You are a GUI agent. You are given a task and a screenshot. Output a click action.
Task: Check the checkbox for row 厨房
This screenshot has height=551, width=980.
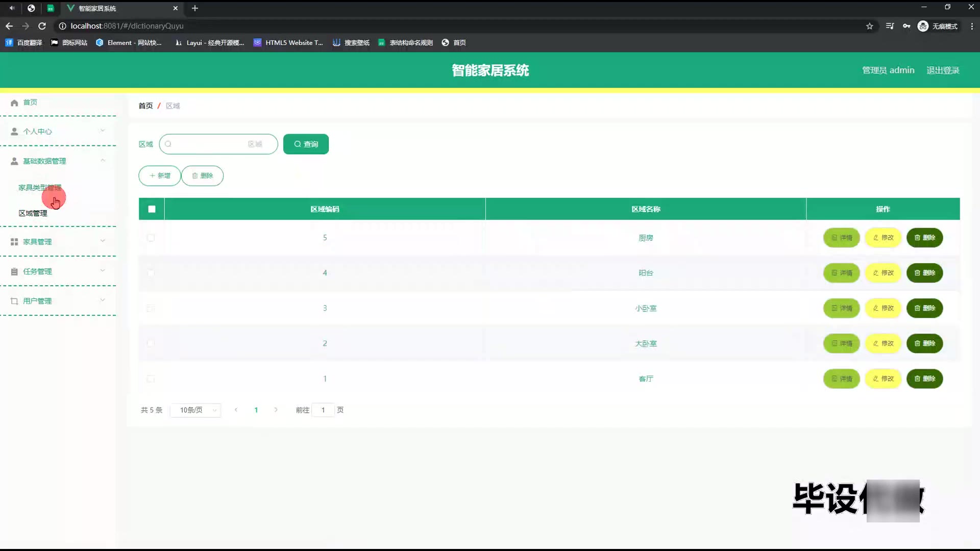[151, 238]
